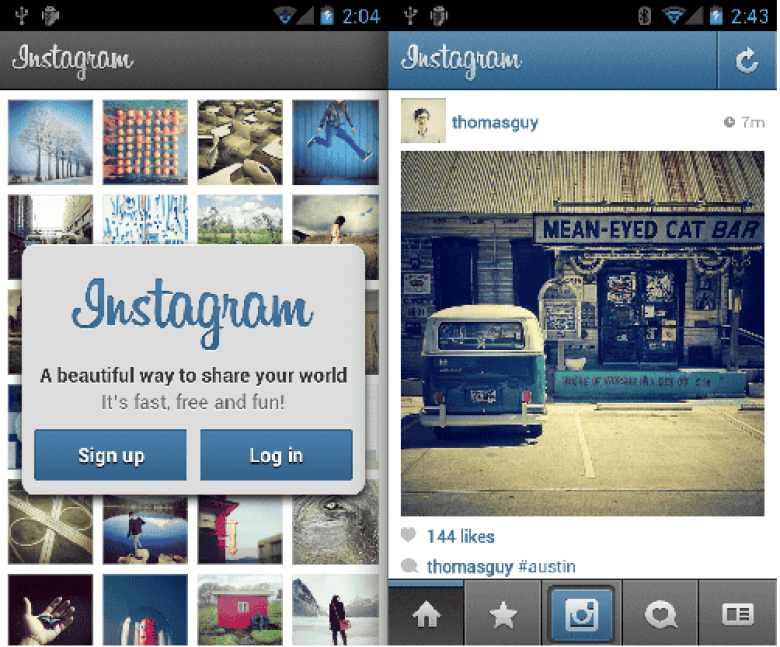The image size is (780, 647).
Task: Click the Log in button
Action: [277, 455]
